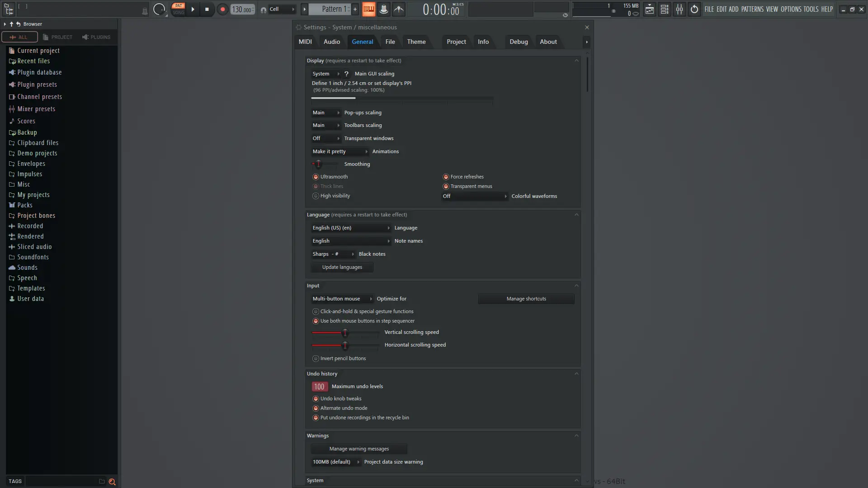Click the Update languages button

342,267
